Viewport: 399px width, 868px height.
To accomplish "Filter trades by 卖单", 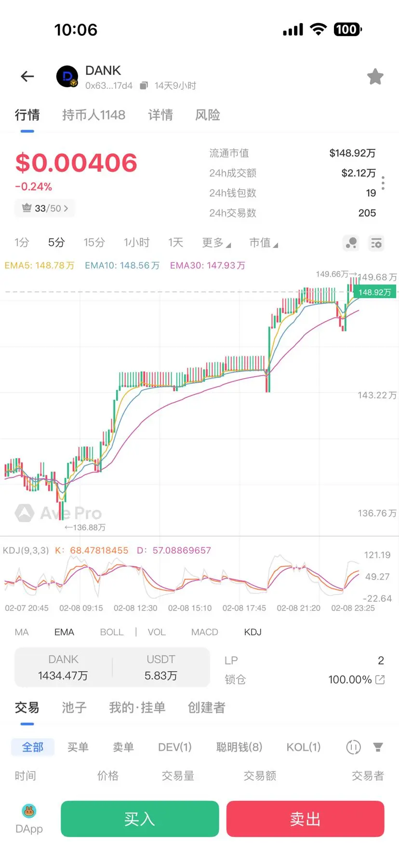I will (123, 747).
